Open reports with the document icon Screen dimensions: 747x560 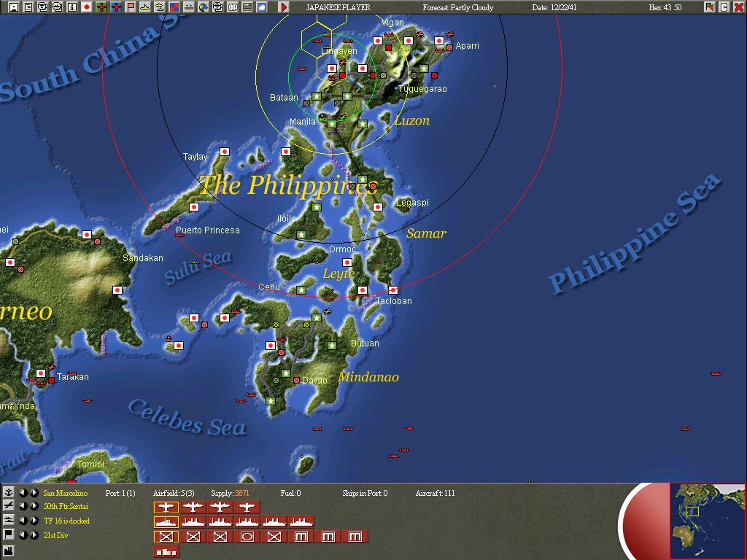tap(28, 7)
